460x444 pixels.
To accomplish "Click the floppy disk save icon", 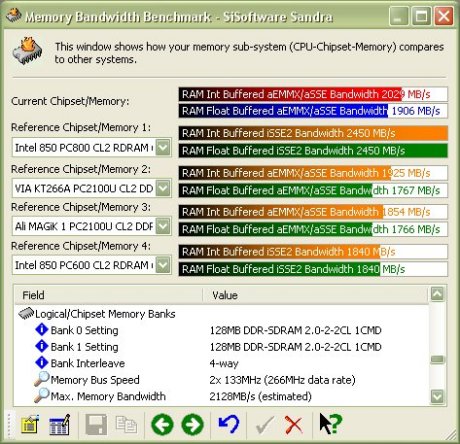I will coord(96,424).
